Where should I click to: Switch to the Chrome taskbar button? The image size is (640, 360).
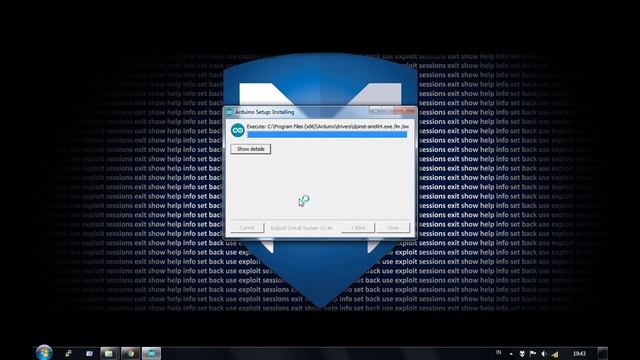pyautogui.click(x=130, y=353)
